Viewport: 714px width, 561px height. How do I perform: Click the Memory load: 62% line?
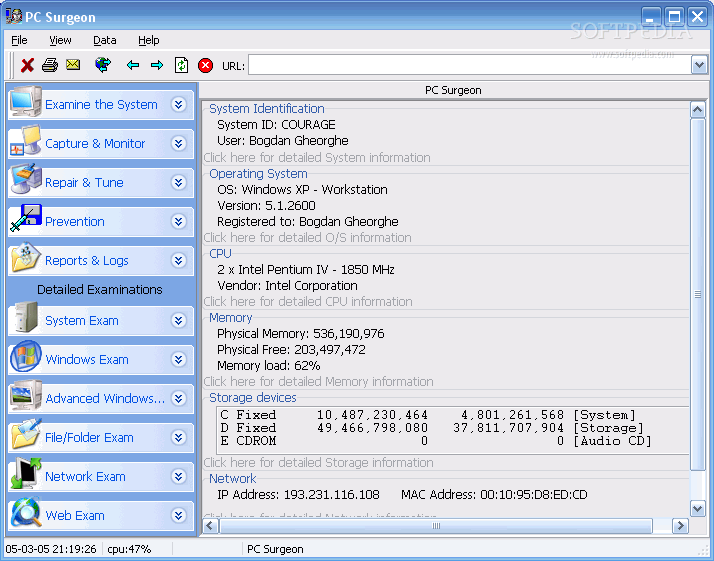point(269,366)
